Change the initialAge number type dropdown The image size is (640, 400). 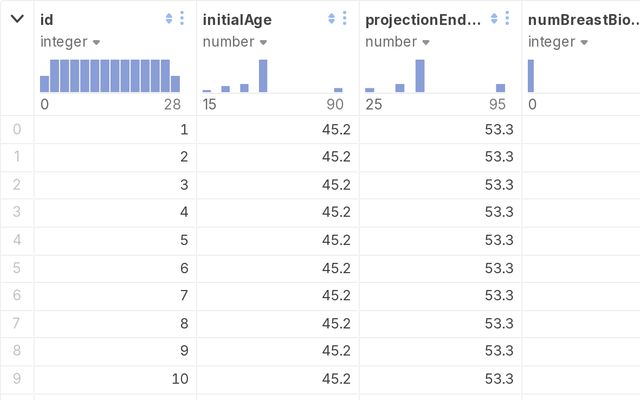click(x=232, y=42)
